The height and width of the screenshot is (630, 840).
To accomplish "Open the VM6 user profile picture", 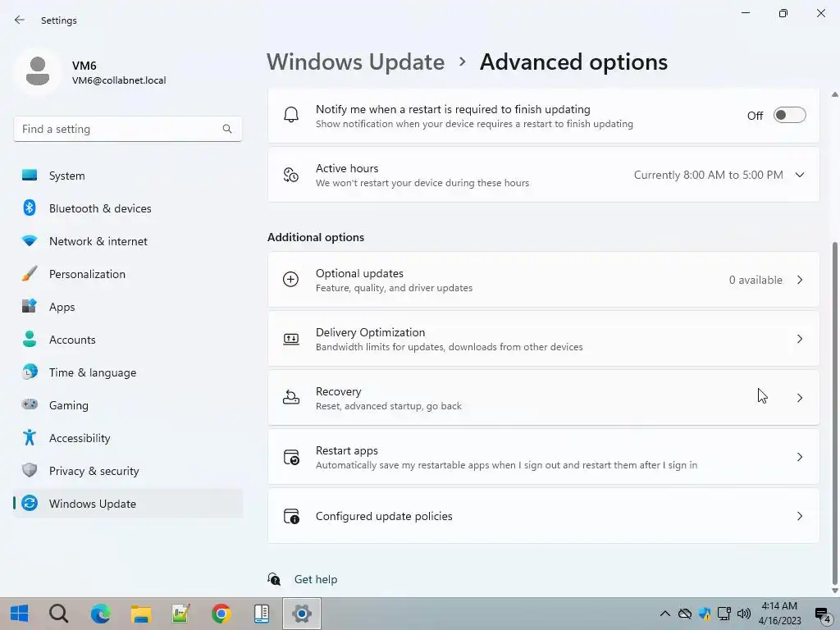I will [x=38, y=71].
